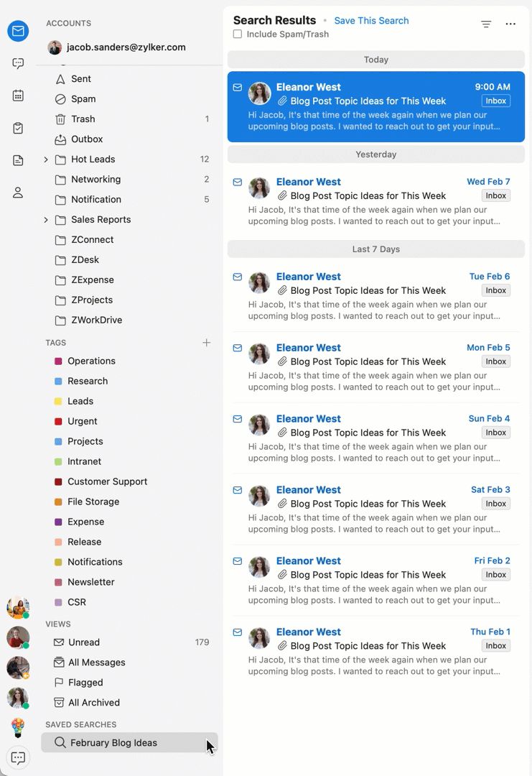Click Eleanor West avatar on Fri Feb 2 email
Viewport: 532px width, 776px height.
(x=260, y=567)
